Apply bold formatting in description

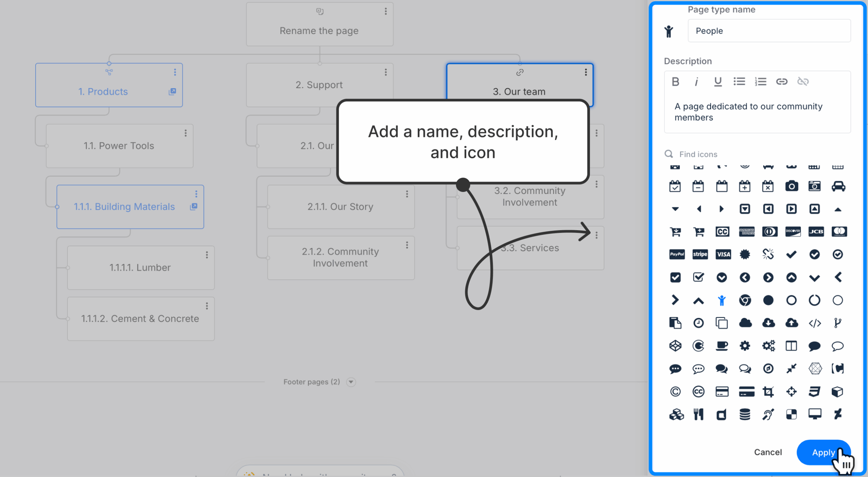(x=675, y=81)
